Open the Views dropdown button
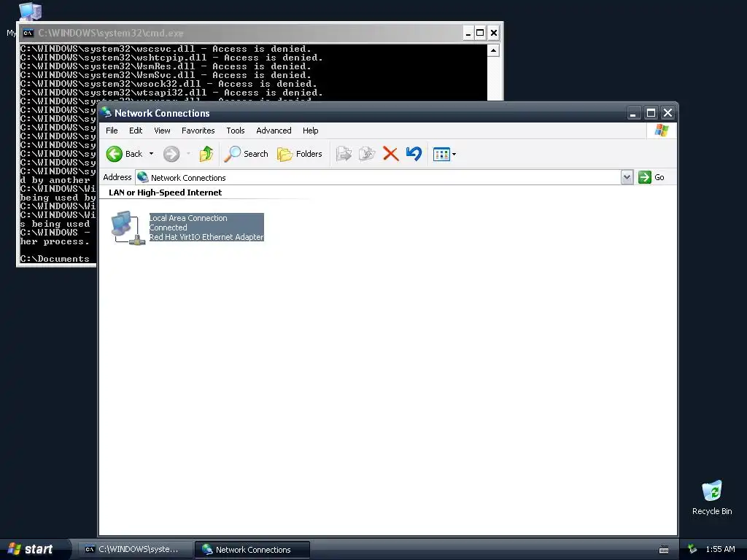Image resolution: width=747 pixels, height=560 pixels. pos(444,154)
